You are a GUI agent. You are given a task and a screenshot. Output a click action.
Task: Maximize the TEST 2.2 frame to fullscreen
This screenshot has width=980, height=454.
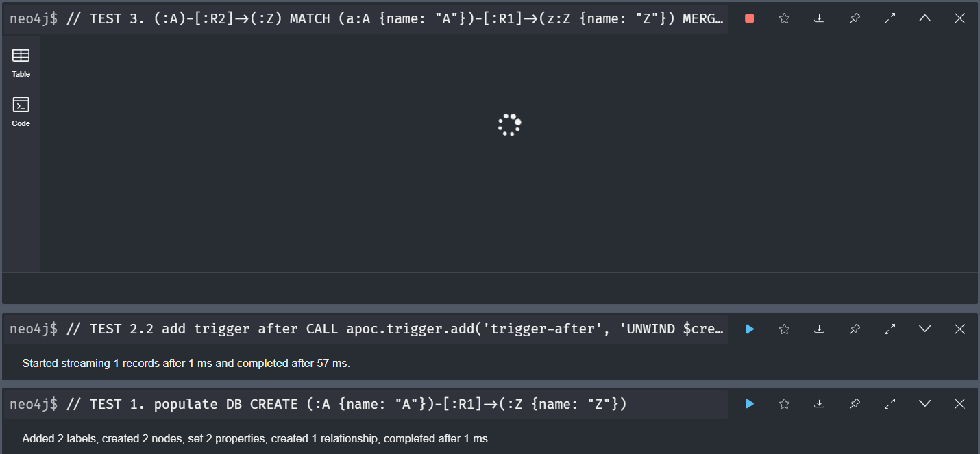890,329
